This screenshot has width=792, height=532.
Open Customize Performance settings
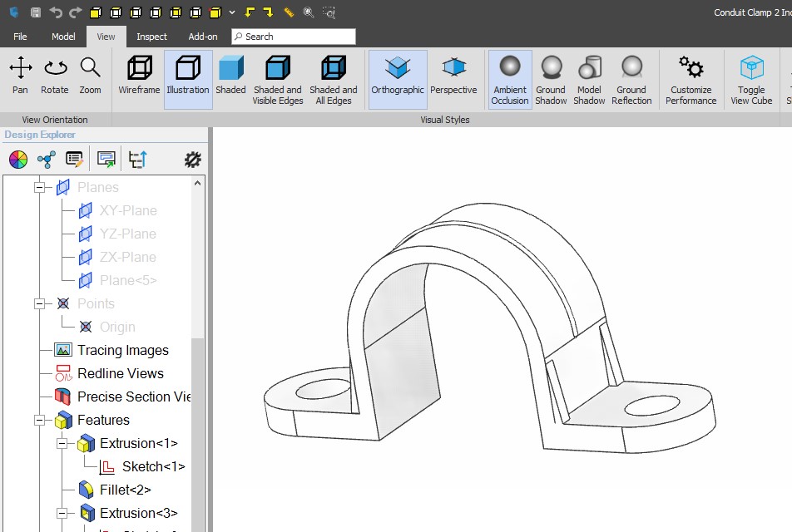click(x=691, y=80)
